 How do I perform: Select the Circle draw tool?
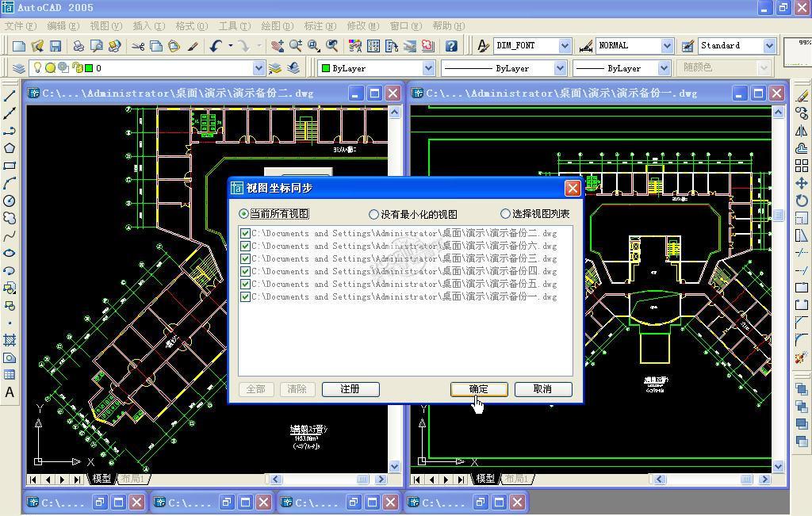click(x=10, y=201)
